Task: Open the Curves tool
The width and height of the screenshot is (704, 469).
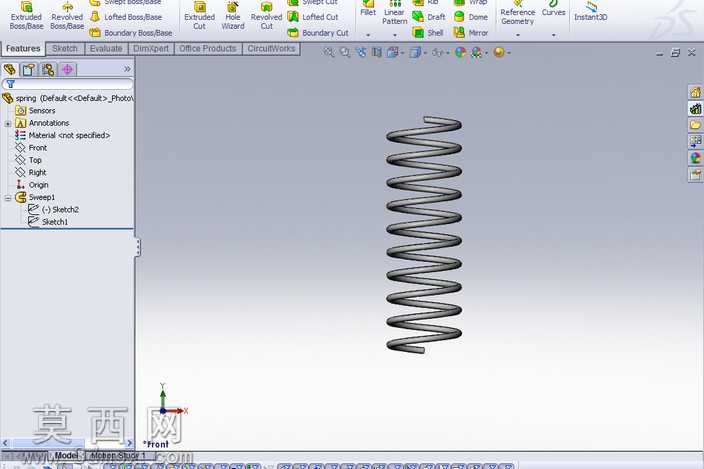Action: tap(553, 9)
